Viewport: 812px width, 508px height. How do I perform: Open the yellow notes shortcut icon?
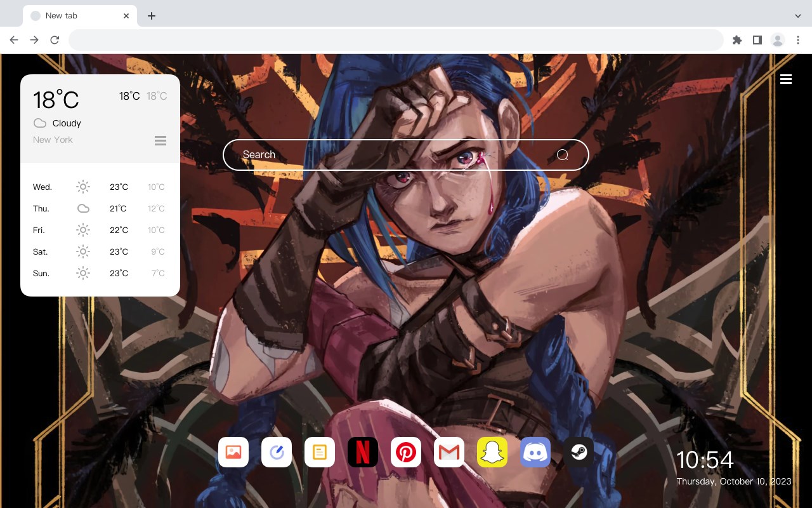pos(320,452)
